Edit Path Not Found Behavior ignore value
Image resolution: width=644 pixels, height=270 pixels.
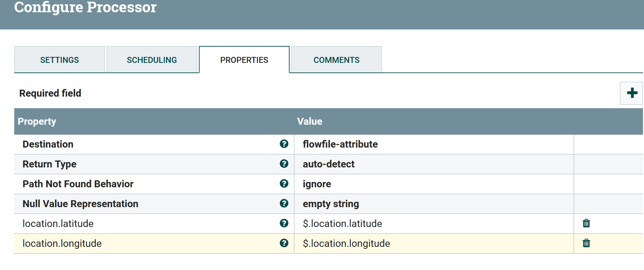pyautogui.click(x=317, y=184)
